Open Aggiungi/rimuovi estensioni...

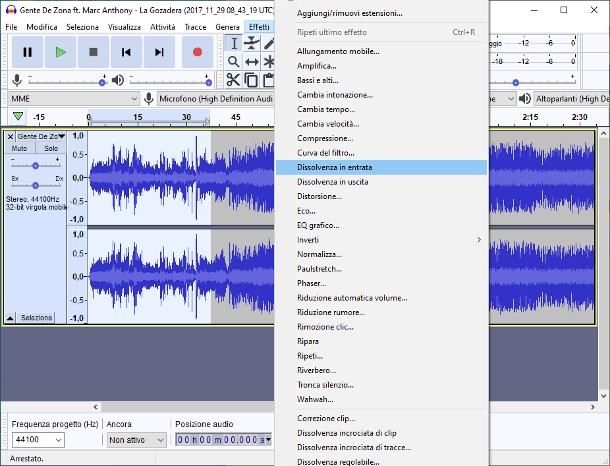[x=381, y=13]
